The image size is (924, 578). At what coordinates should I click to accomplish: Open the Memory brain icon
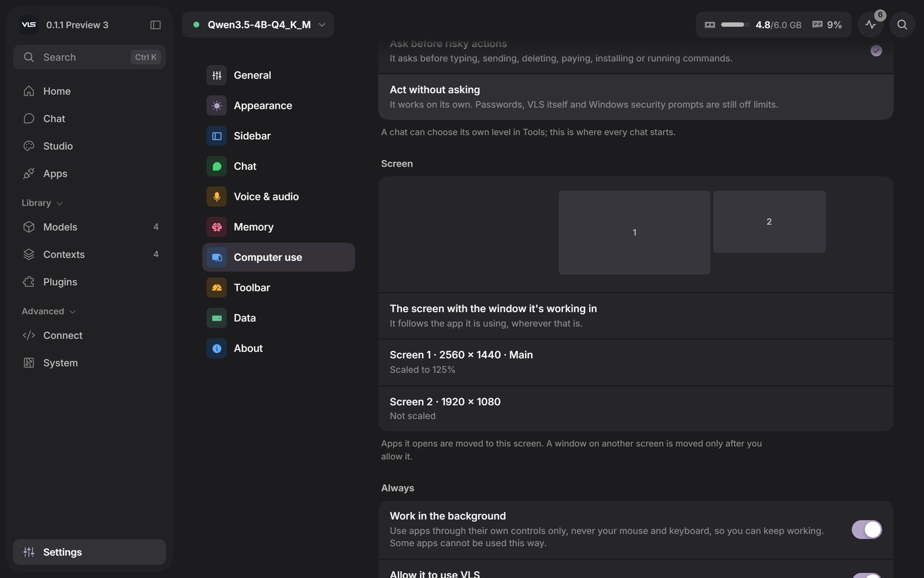[x=217, y=227]
